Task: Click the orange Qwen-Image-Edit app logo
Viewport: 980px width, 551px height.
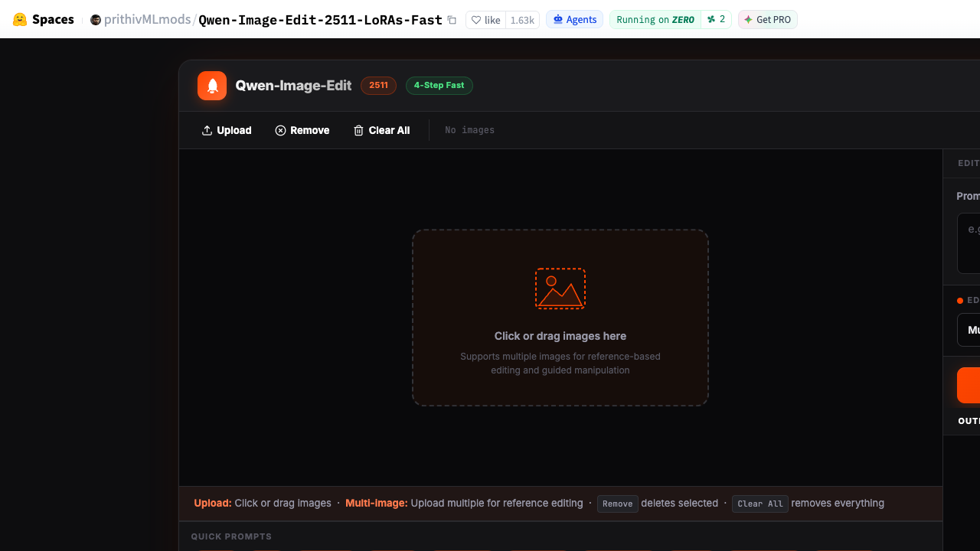Action: click(212, 86)
